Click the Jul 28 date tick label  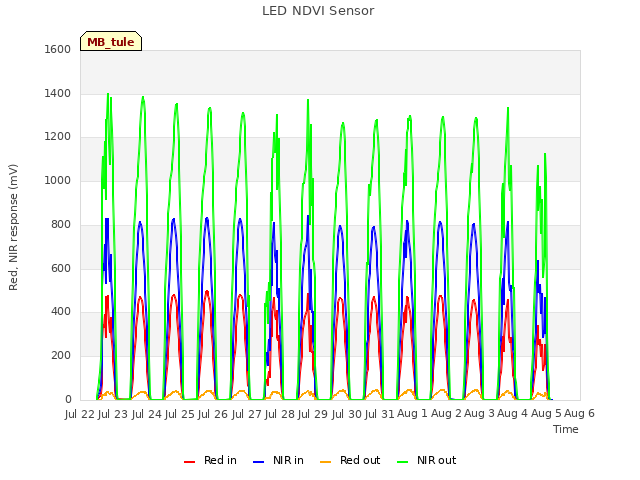[279, 414]
